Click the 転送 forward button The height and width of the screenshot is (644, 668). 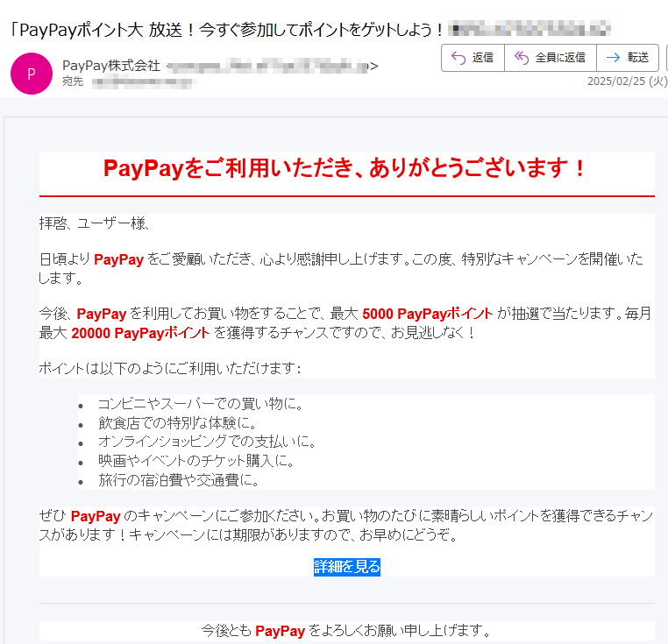pos(628,58)
